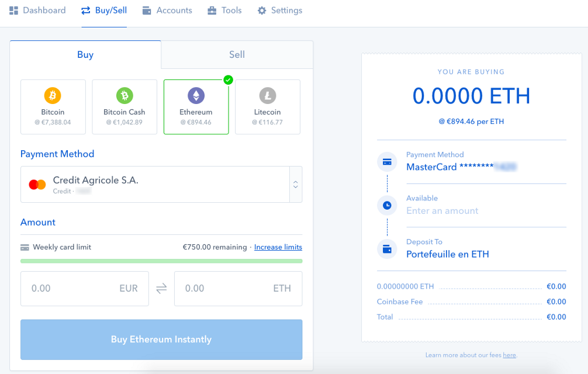Click the green Bitcoin Cash logo

(x=124, y=96)
